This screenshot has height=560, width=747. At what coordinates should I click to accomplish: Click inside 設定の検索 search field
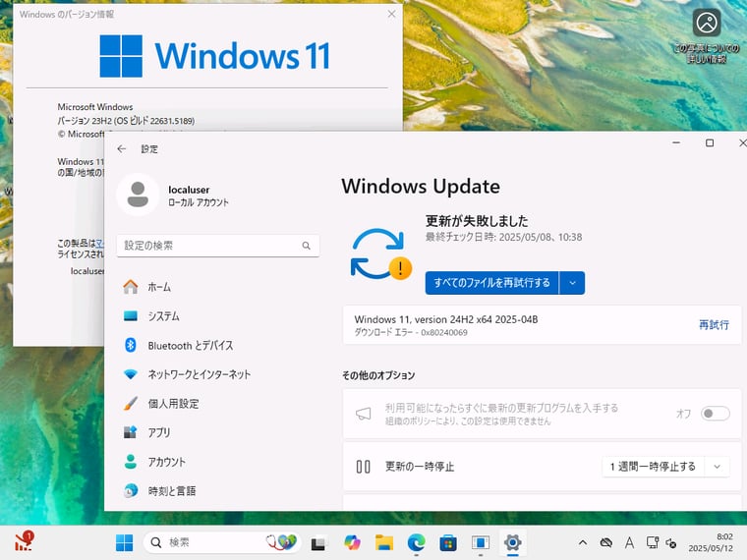click(218, 246)
